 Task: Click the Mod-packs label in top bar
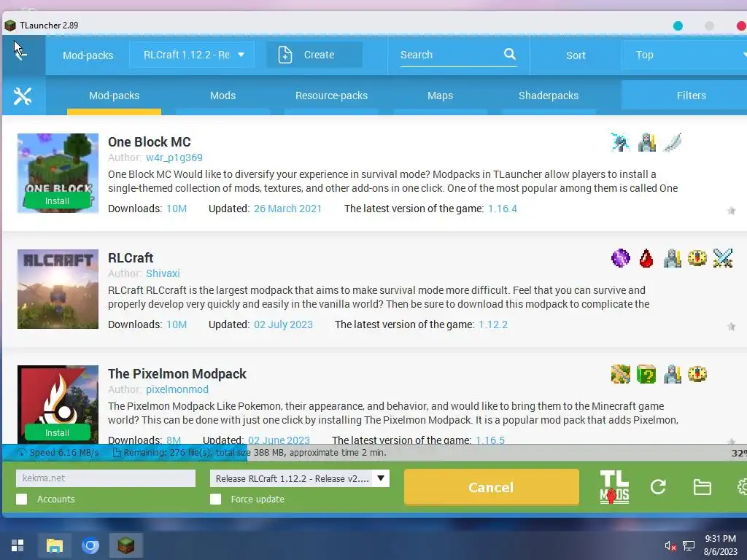(x=88, y=55)
